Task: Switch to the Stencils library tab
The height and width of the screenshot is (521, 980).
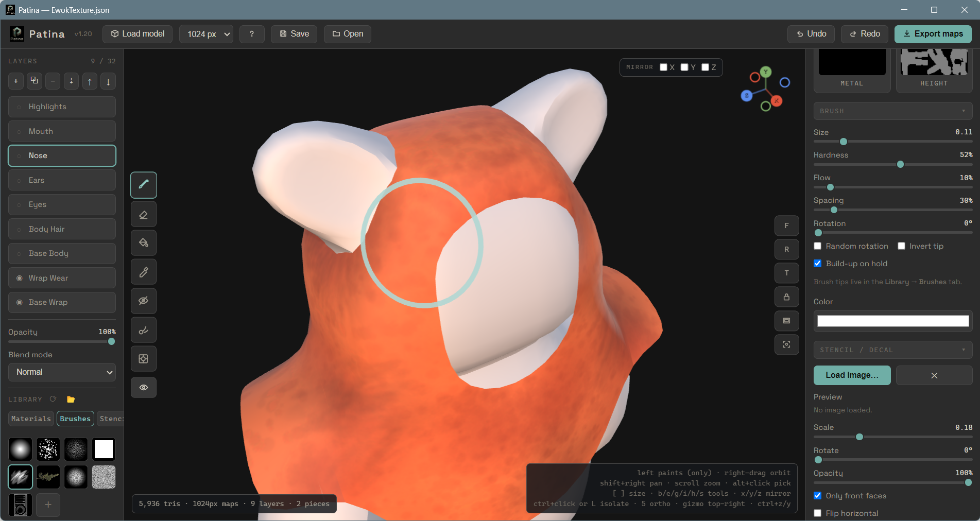Action: (x=110, y=419)
